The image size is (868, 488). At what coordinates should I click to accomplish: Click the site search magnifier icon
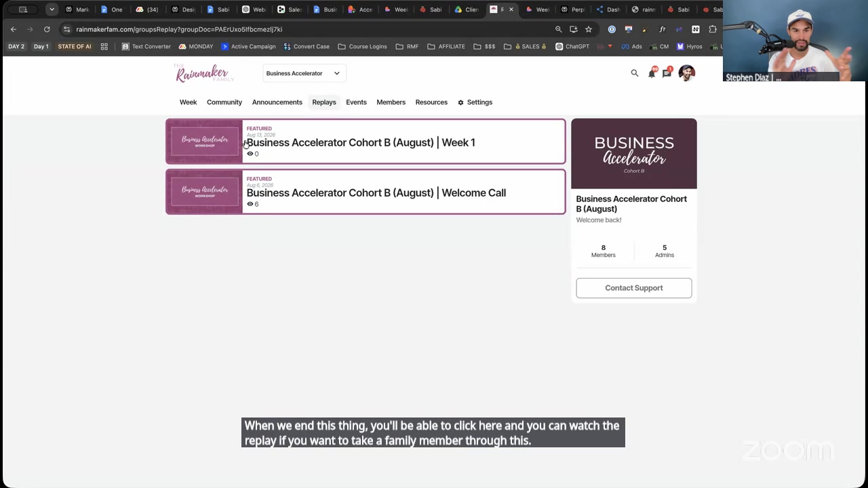(x=635, y=73)
